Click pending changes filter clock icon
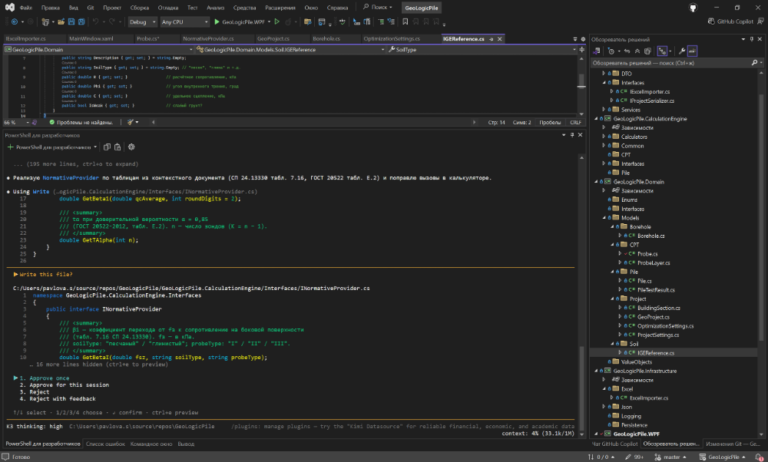 coord(611,51)
